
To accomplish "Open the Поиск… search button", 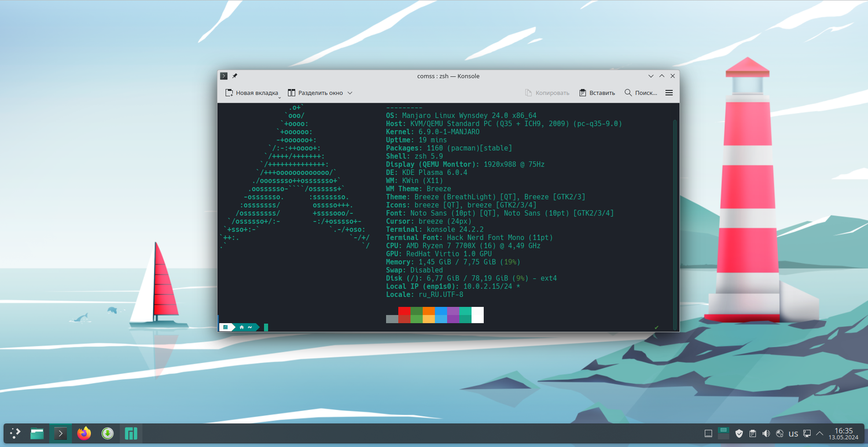I will (x=641, y=93).
